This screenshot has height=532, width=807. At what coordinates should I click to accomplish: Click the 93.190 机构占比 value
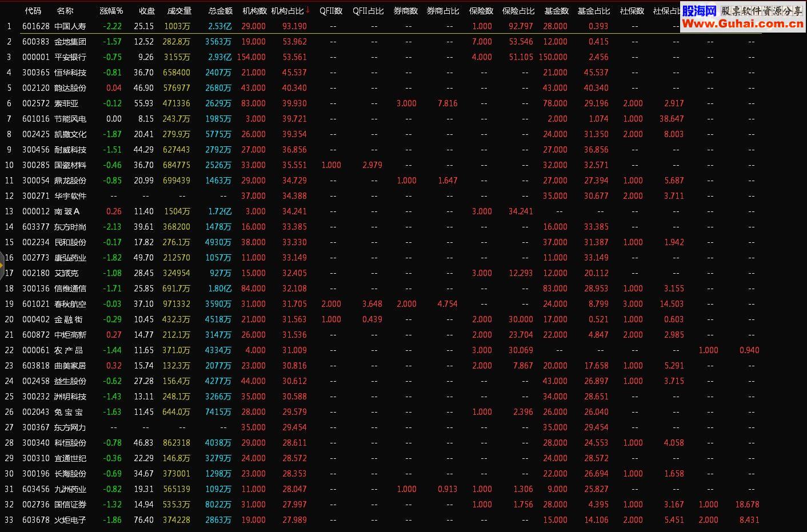294,26
